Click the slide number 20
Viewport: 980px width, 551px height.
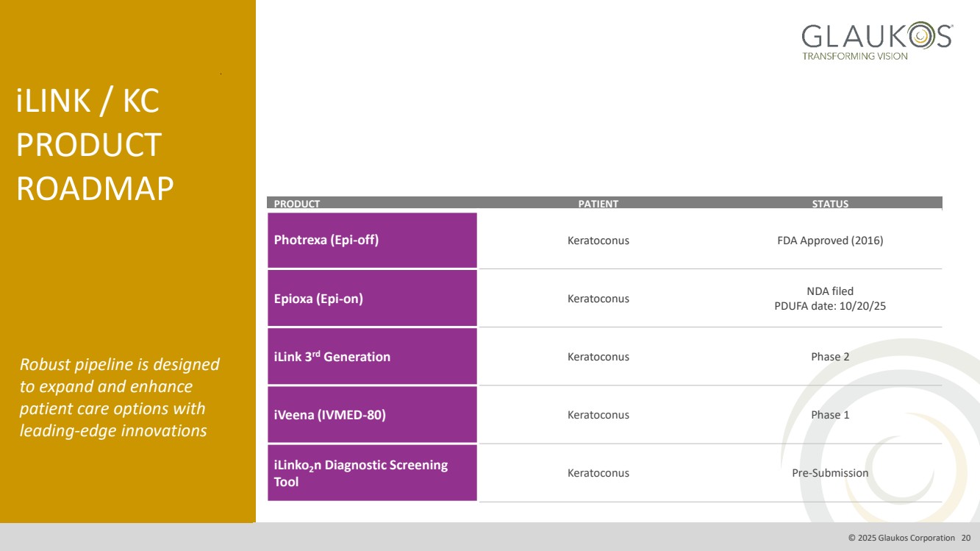(x=966, y=538)
